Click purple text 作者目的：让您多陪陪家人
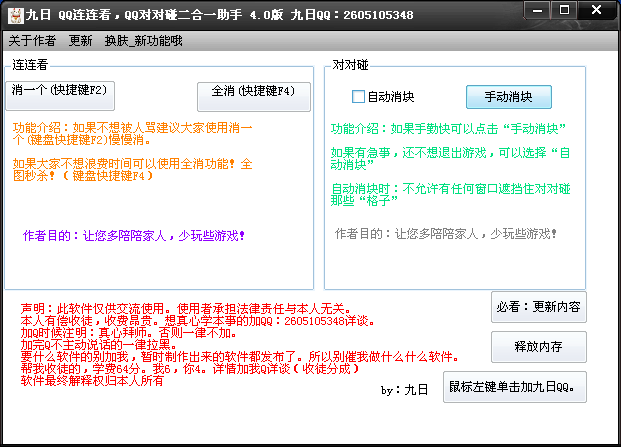The width and height of the screenshot is (621, 447). coord(134,236)
